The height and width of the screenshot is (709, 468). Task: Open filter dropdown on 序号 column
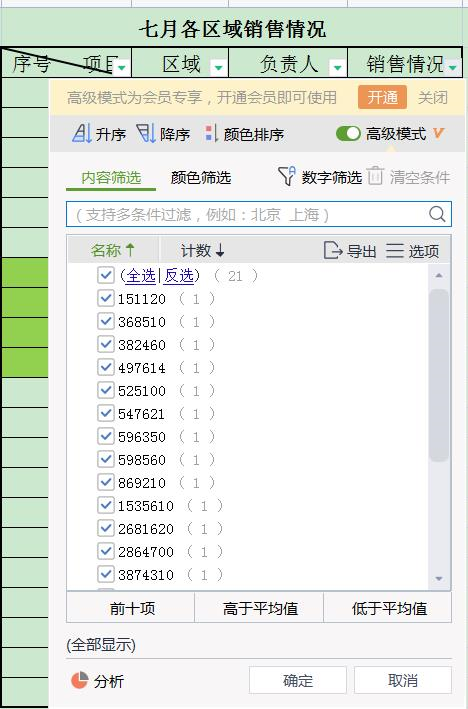point(121,68)
